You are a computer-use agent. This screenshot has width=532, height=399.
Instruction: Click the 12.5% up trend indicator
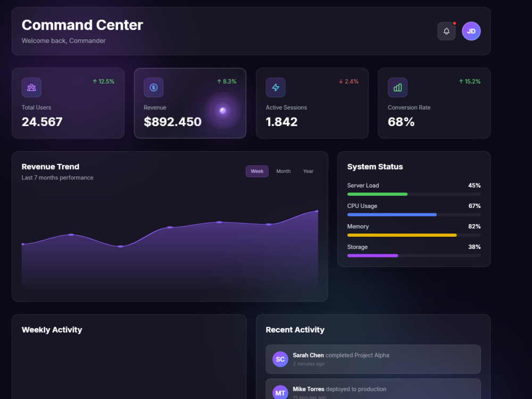point(104,81)
